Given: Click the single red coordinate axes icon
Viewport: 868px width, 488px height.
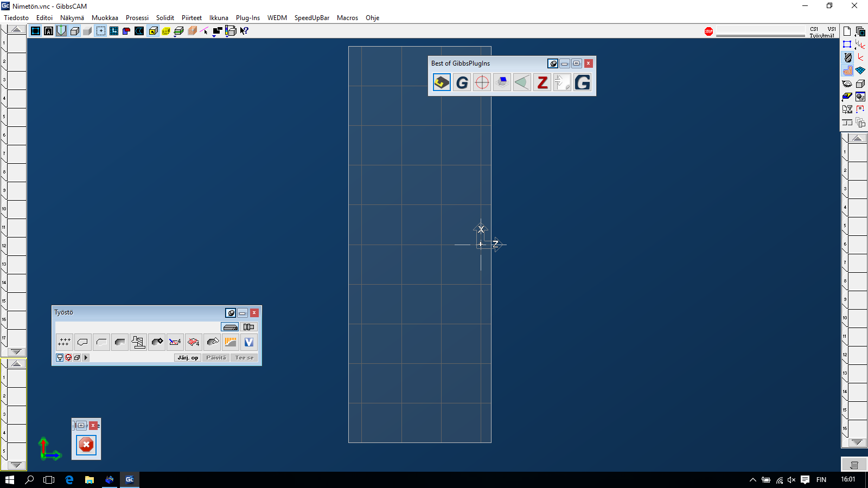Looking at the screenshot, I should pos(860,57).
